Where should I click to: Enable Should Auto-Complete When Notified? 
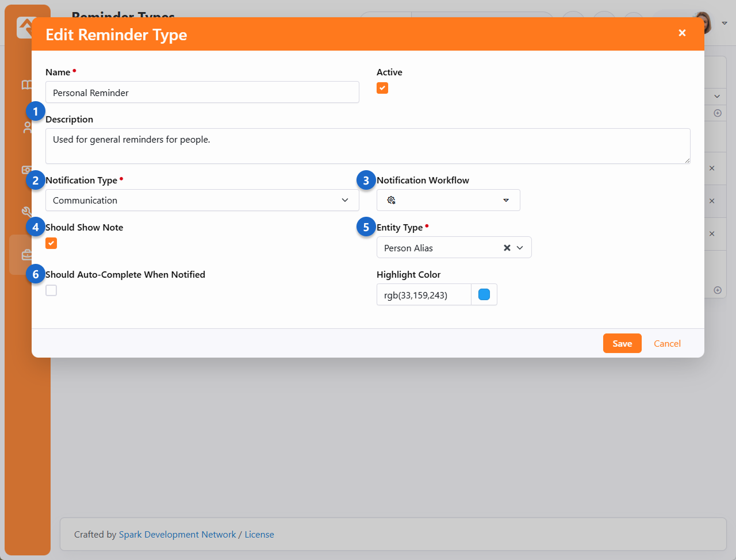pos(51,290)
